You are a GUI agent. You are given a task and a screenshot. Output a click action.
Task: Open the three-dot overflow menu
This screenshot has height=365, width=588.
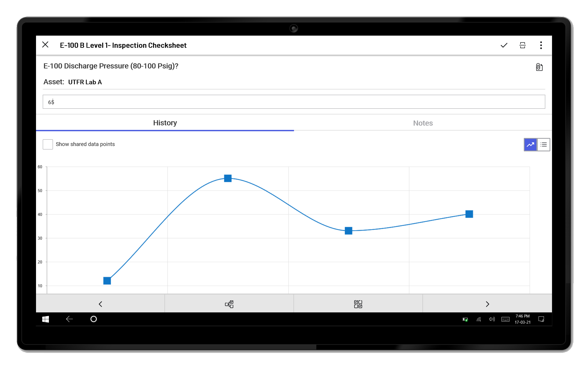coord(541,45)
